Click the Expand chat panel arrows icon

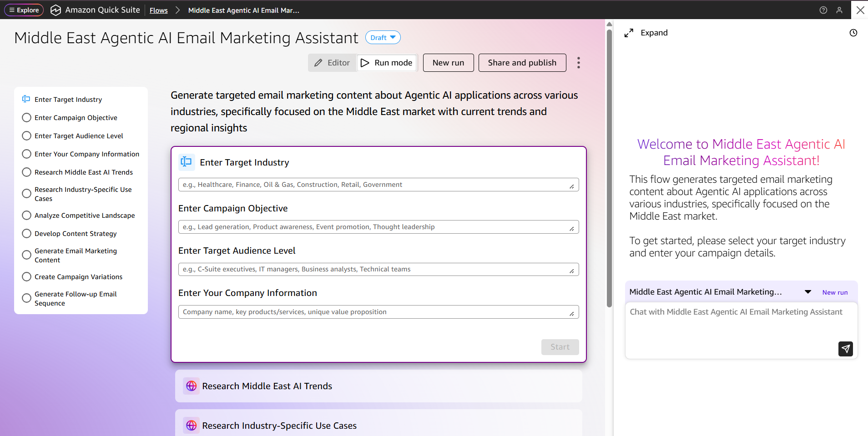point(629,33)
